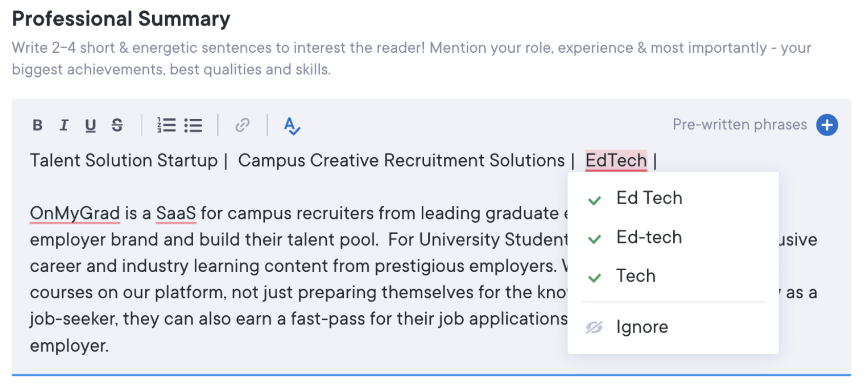This screenshot has height=392, width=868.
Task: Apply Underline formatting to text
Action: coord(90,125)
